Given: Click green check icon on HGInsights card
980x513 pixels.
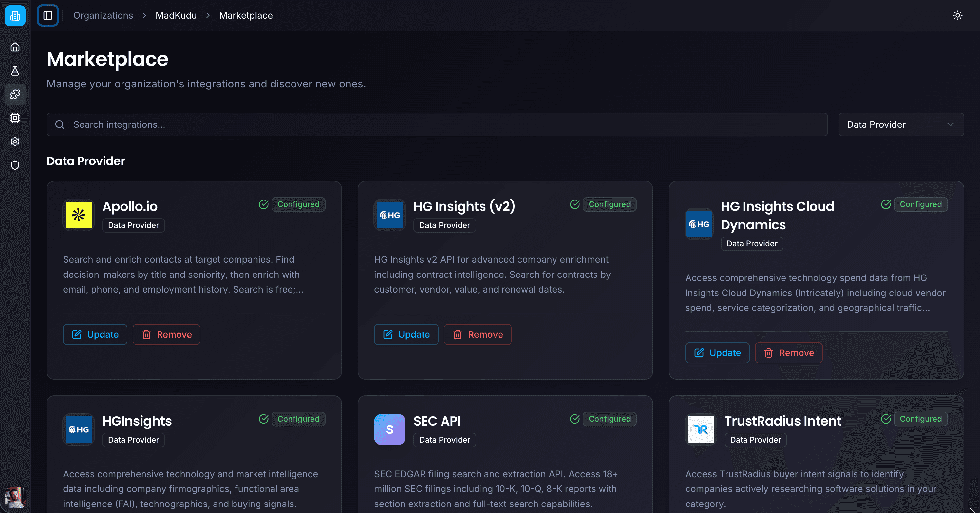Looking at the screenshot, I should [x=264, y=419].
